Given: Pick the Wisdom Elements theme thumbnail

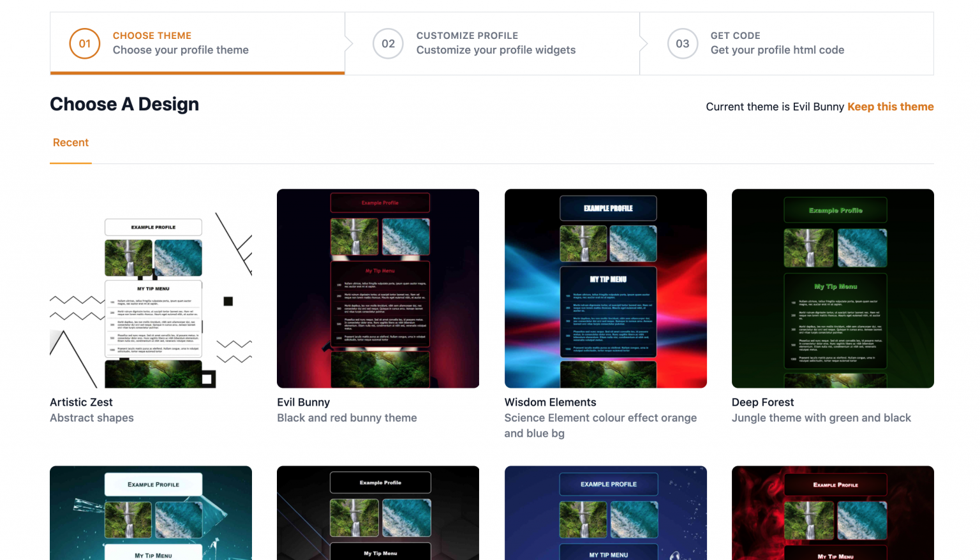Looking at the screenshot, I should pos(605,288).
